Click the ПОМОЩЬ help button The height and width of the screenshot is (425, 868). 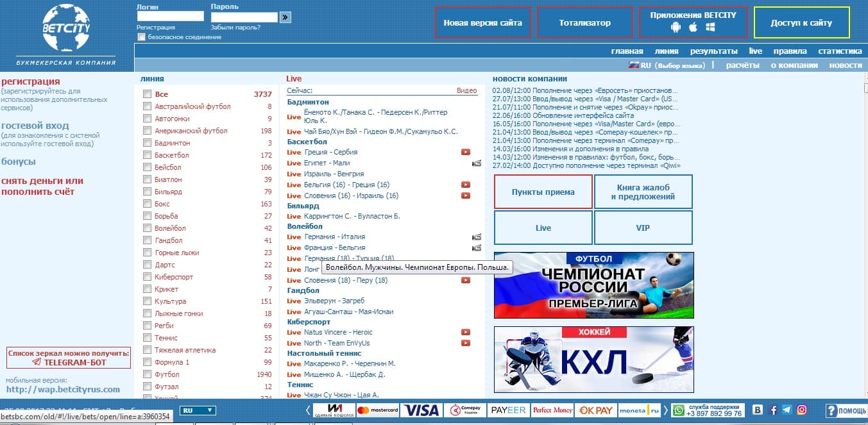(x=846, y=411)
